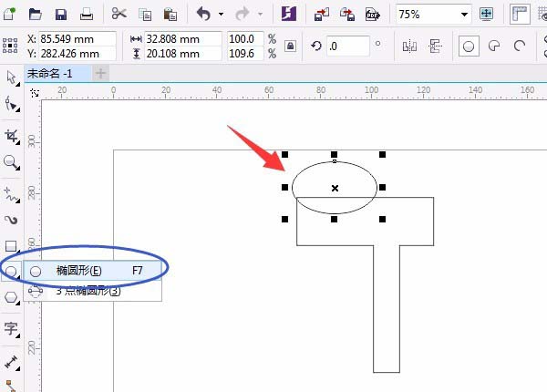Open the undo history dropdown arrow
The width and height of the screenshot is (547, 392).
pos(222,15)
